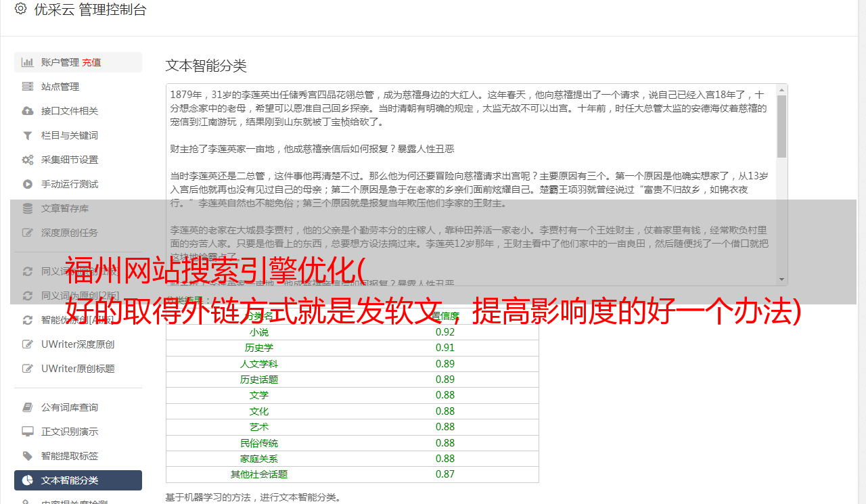The width and height of the screenshot is (866, 504).
Task: Click the tag icon for 智能提取标签
Action: pyautogui.click(x=28, y=456)
